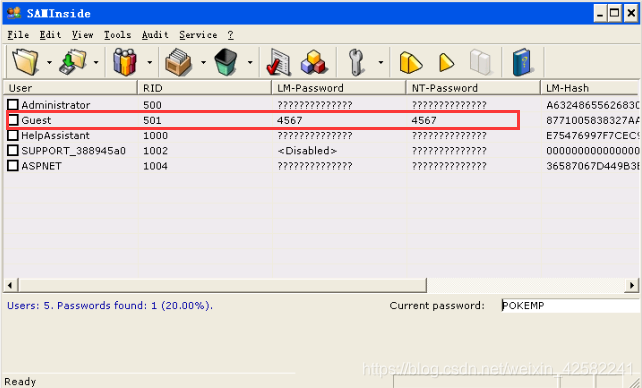This screenshot has height=388, width=642.
Task: Open the Service menu
Action: point(198,35)
